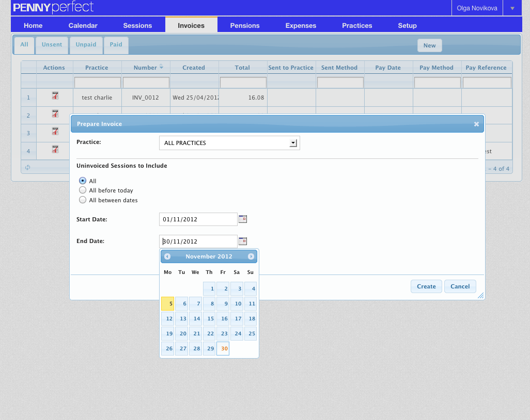Click the dialog resize grip corner
530x420 pixels.
coord(480,296)
